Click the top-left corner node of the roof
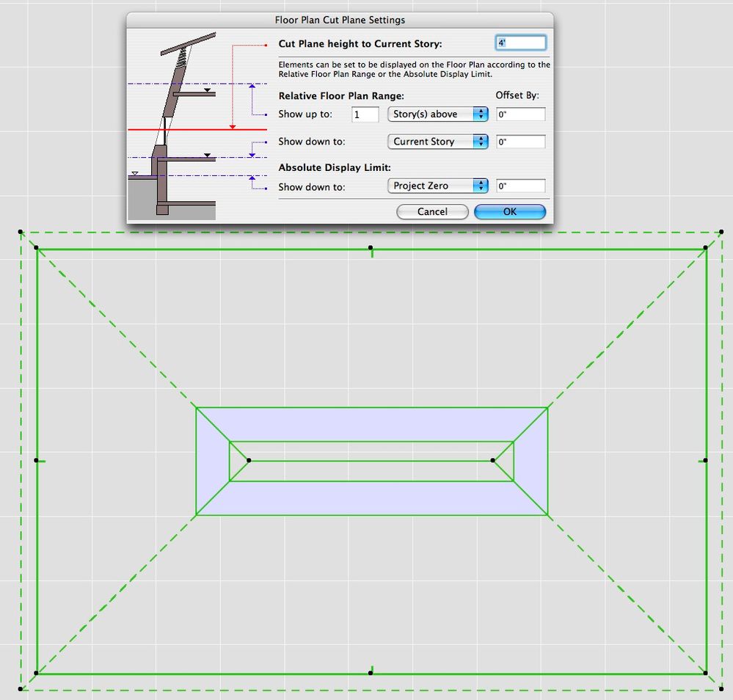Viewport: 733px width, 700px height. point(36,247)
